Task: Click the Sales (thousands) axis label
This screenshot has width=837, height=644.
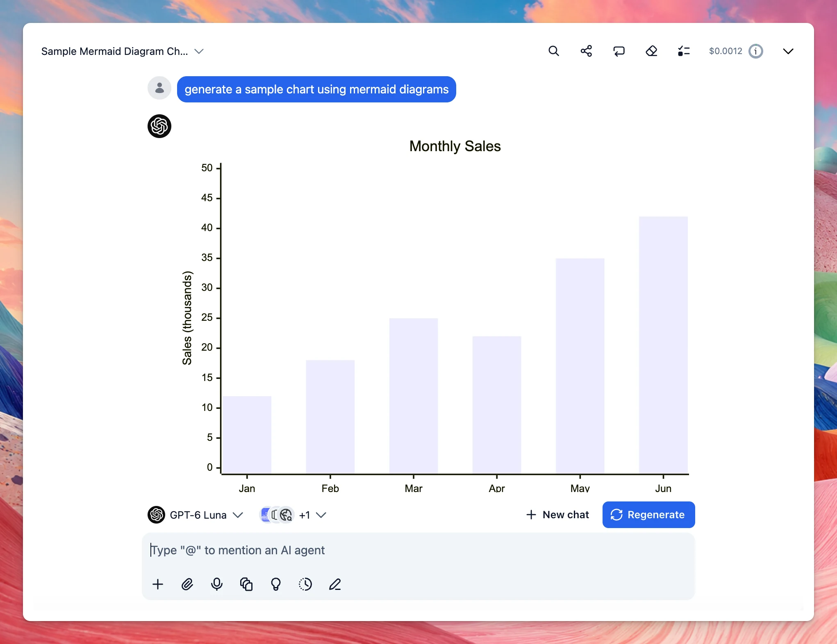Action: [187, 318]
